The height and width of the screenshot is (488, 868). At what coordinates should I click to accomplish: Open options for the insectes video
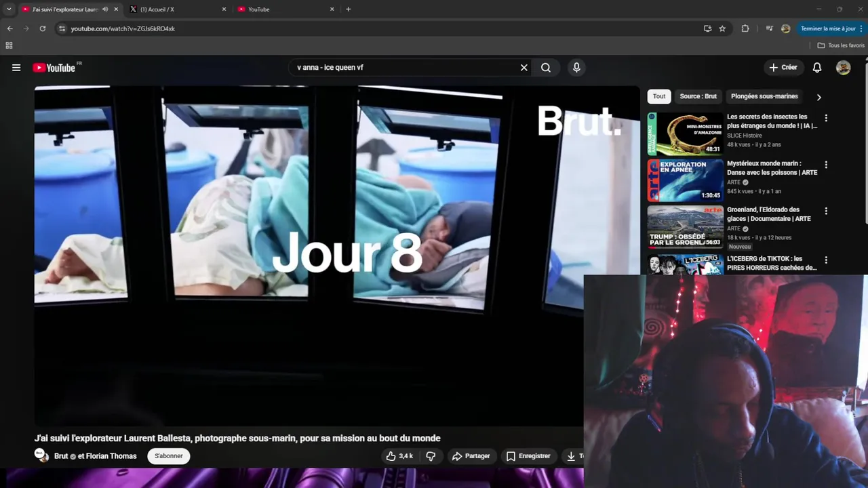[x=826, y=118]
